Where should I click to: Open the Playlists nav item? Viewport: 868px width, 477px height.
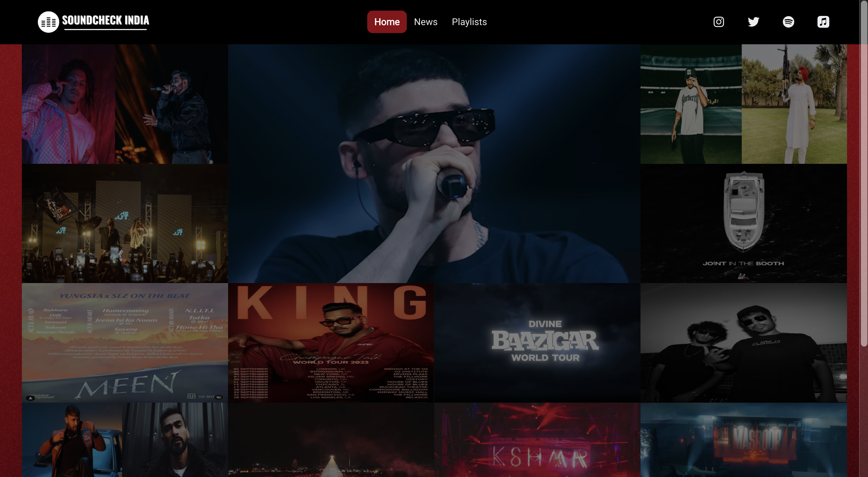pos(469,22)
